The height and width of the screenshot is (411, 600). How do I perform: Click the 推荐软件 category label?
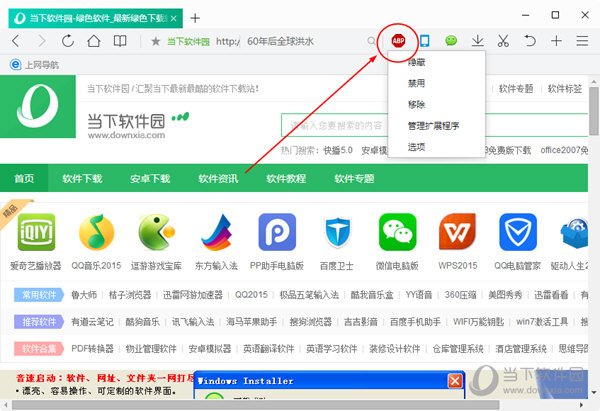coord(39,322)
